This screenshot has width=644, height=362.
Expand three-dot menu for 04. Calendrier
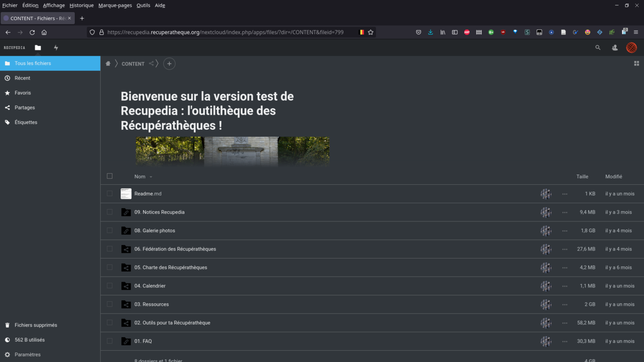click(x=565, y=286)
